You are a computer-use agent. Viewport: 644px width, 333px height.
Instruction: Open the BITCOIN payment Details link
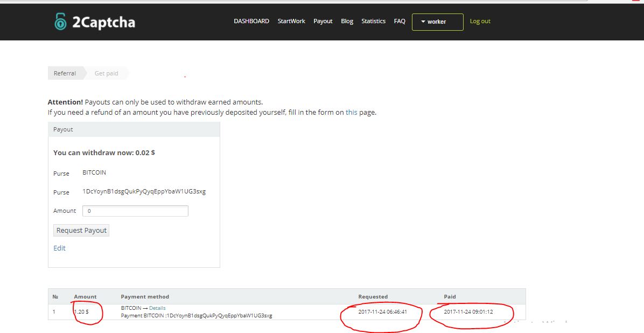point(157,308)
